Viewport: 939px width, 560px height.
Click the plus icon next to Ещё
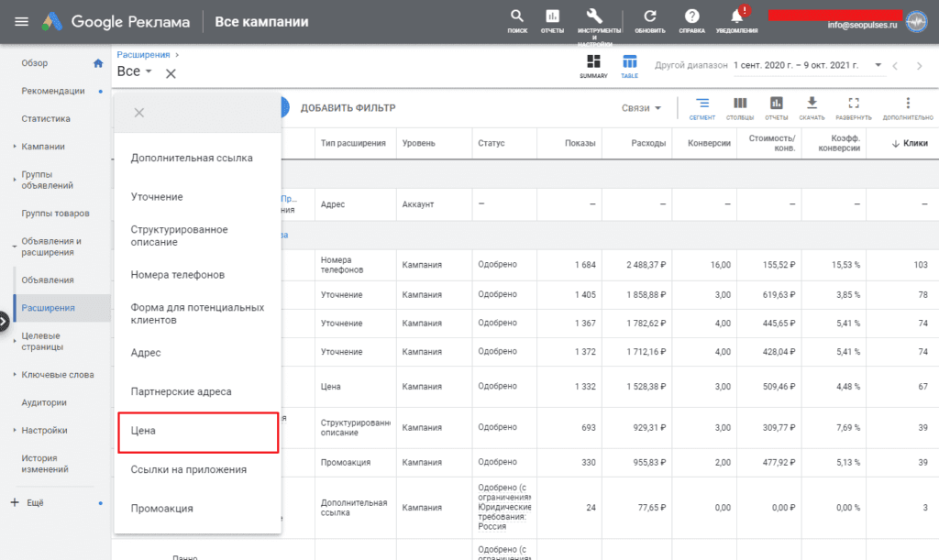pyautogui.click(x=15, y=502)
